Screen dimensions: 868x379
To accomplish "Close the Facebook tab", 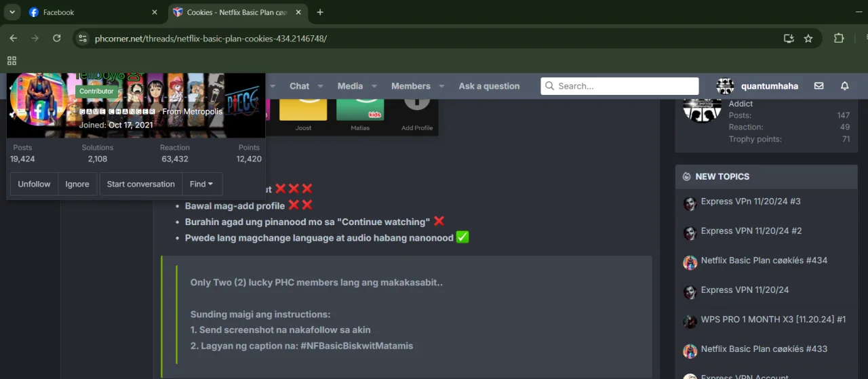I will click(155, 12).
